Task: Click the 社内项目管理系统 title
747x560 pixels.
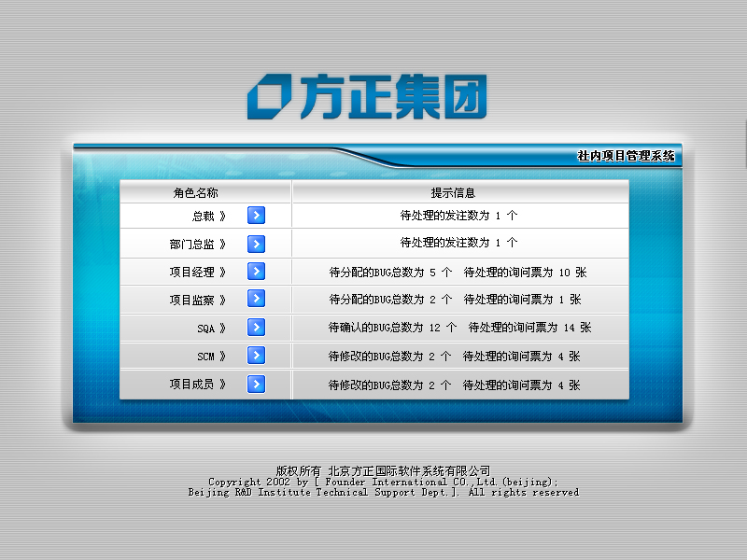Action: (x=626, y=156)
